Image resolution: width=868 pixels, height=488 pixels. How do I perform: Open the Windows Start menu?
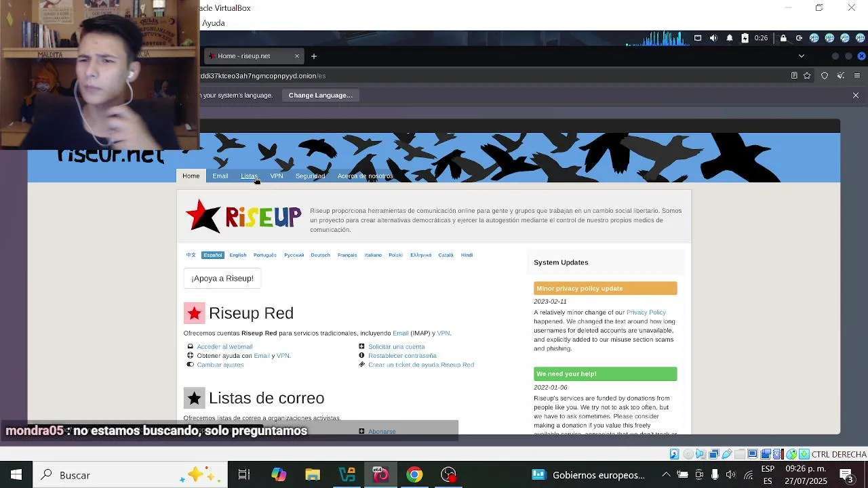point(16,475)
